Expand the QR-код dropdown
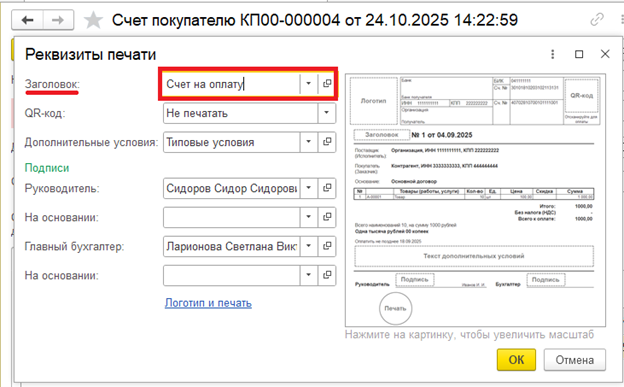The width and height of the screenshot is (624, 387). pos(326,113)
